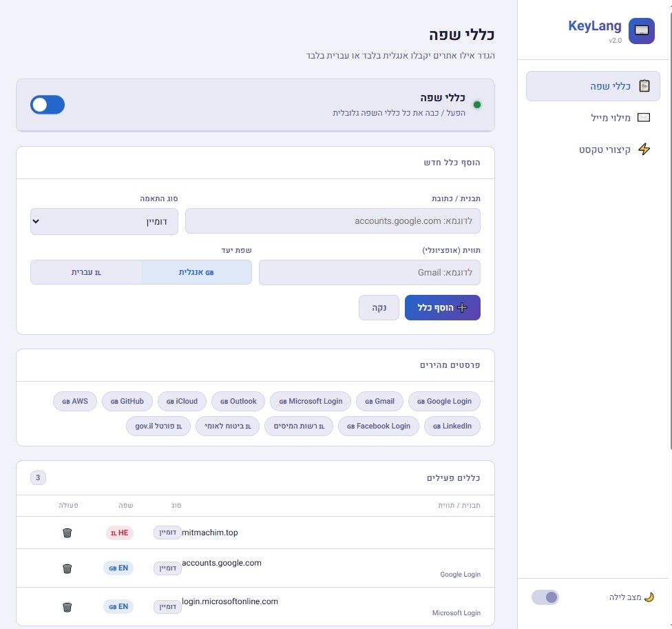Select אנגלית as the target language
Viewport: 672px width, 629px height.
pos(196,272)
